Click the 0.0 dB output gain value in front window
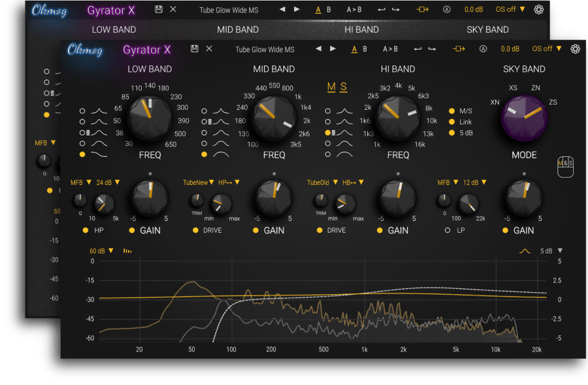Screen dimensions: 588x385 [510, 49]
